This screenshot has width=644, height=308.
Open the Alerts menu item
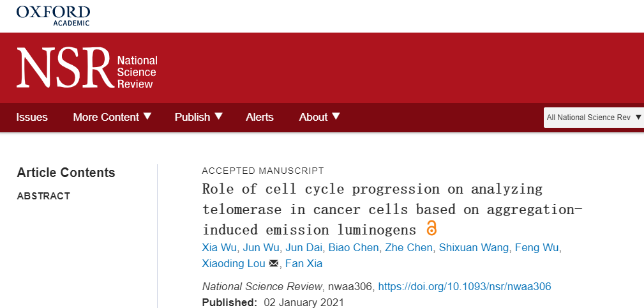click(260, 117)
